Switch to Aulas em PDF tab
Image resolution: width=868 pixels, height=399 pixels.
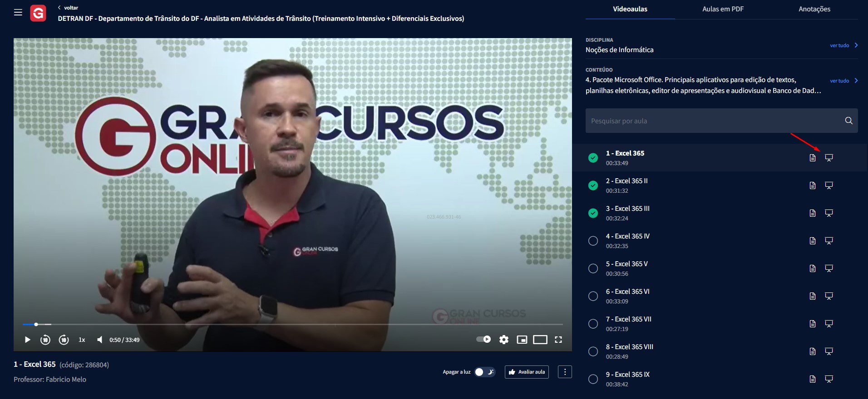723,9
